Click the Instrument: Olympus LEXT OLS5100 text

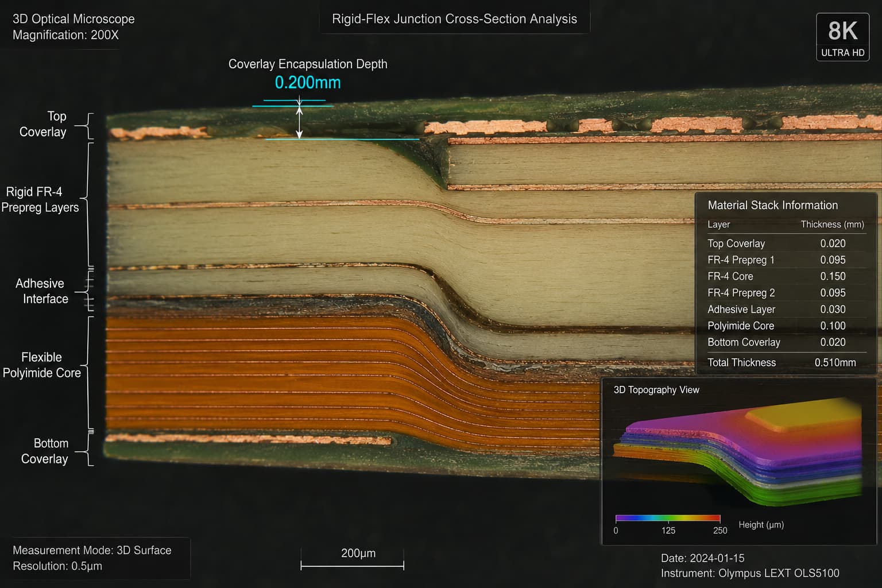coord(750,573)
